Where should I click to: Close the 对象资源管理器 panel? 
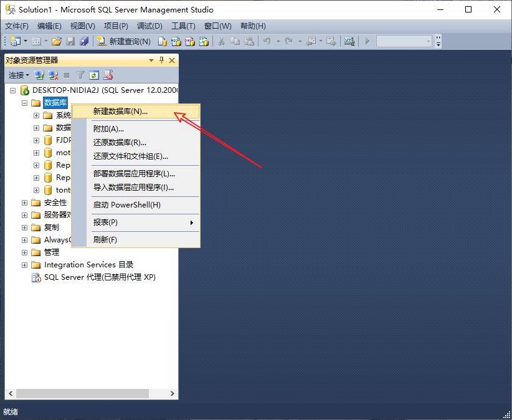point(172,60)
